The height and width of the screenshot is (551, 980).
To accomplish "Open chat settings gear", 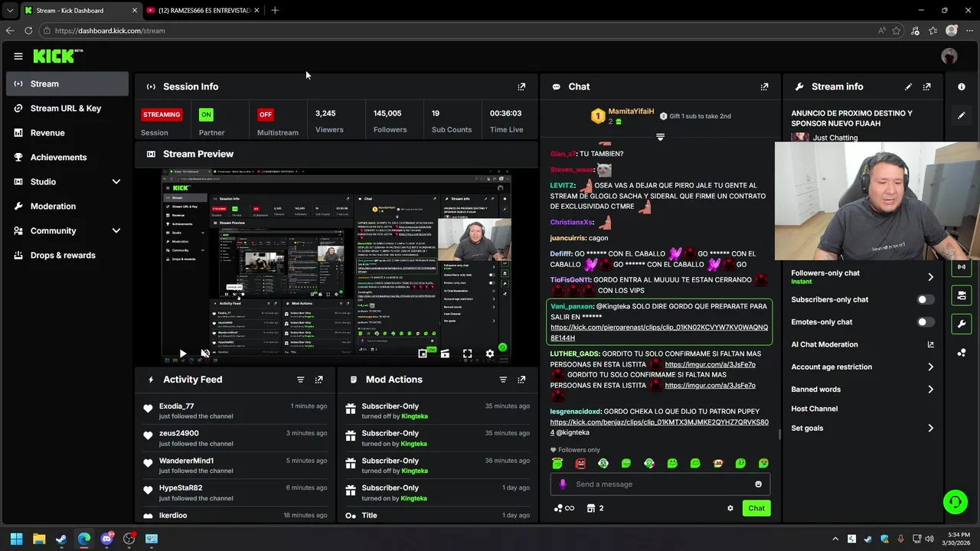I will 730,508.
